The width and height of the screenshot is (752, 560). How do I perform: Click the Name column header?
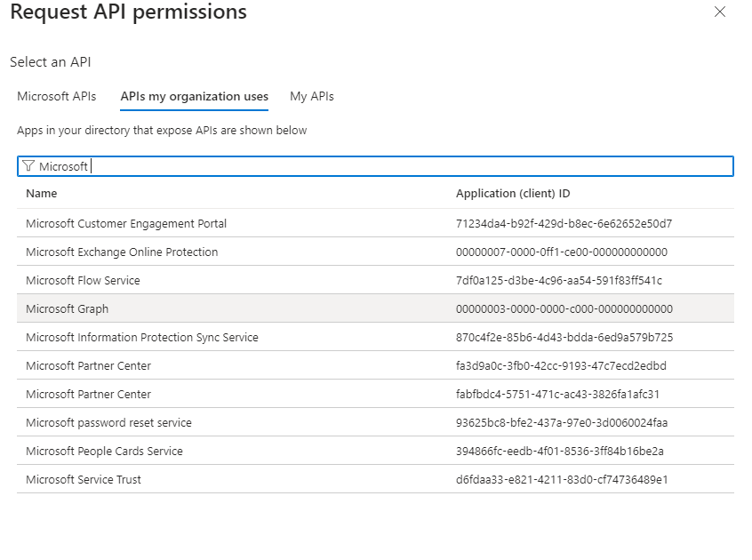41,193
